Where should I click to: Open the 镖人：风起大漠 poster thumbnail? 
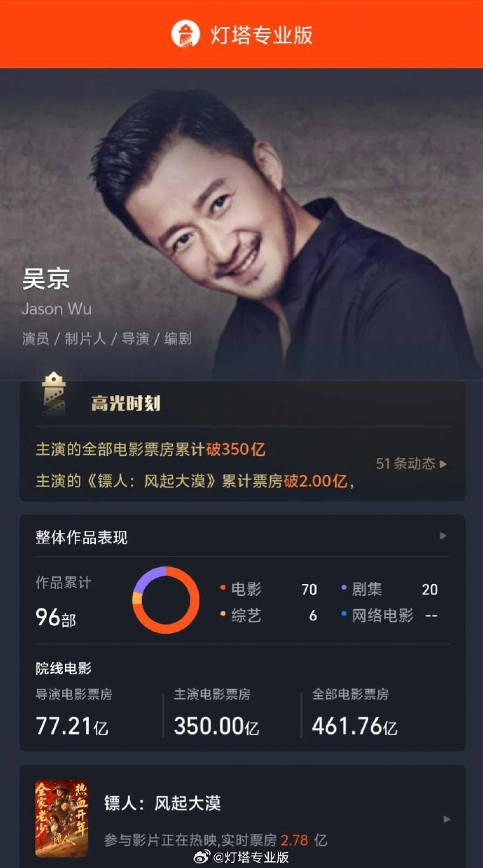pyautogui.click(x=62, y=818)
